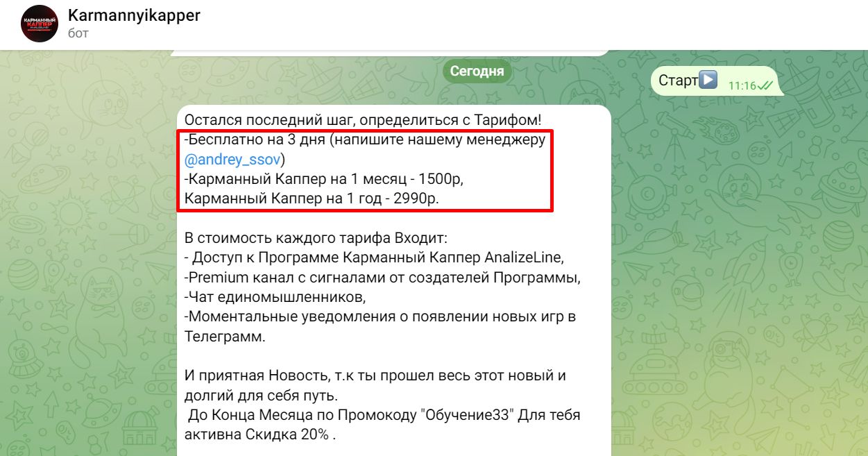Open the @andrey_ssov manager link
Screen dimensions: 868x456
[232, 160]
